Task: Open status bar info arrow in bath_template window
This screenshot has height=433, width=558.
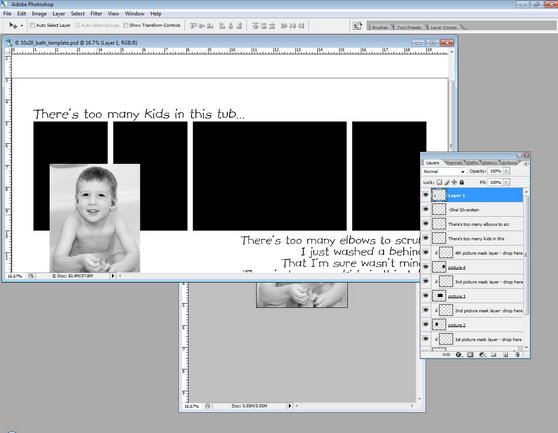Action: (x=113, y=276)
